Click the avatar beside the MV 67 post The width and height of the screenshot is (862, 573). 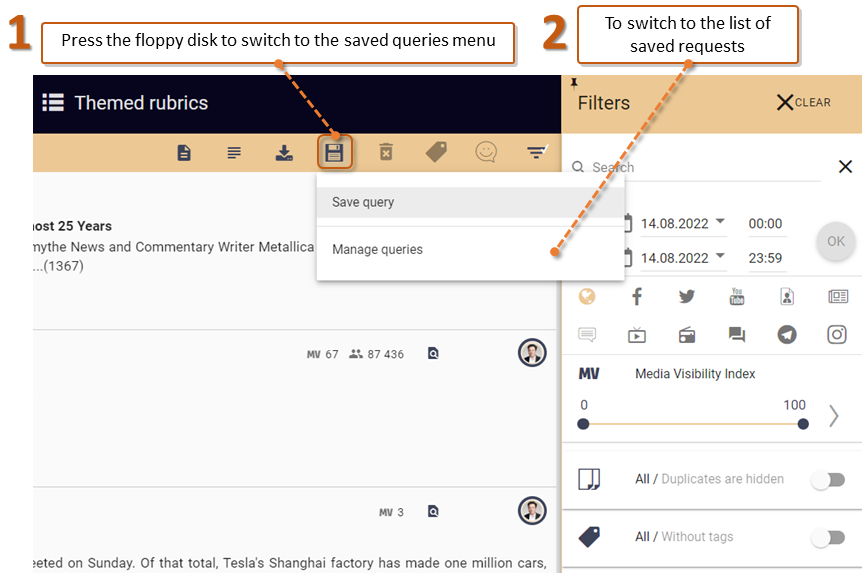tap(532, 352)
